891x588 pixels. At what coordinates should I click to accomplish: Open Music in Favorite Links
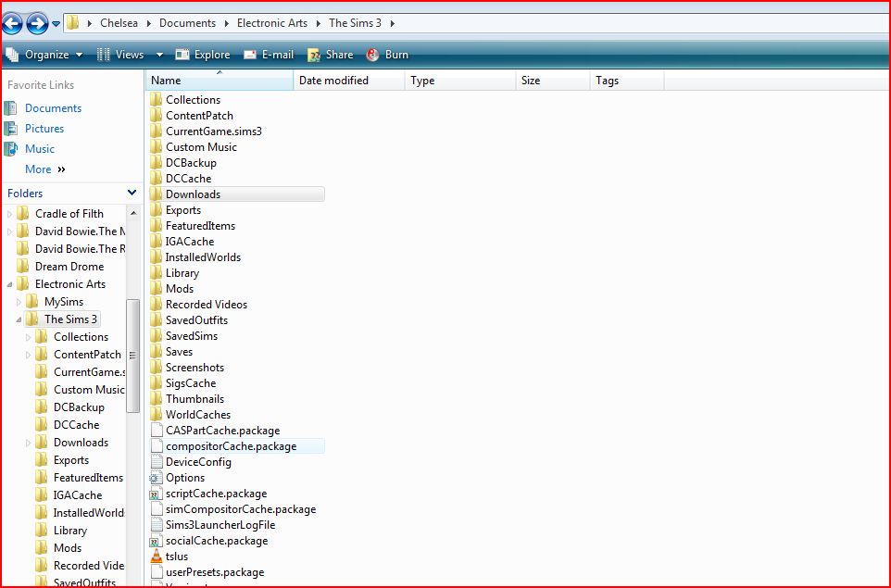pyautogui.click(x=40, y=149)
